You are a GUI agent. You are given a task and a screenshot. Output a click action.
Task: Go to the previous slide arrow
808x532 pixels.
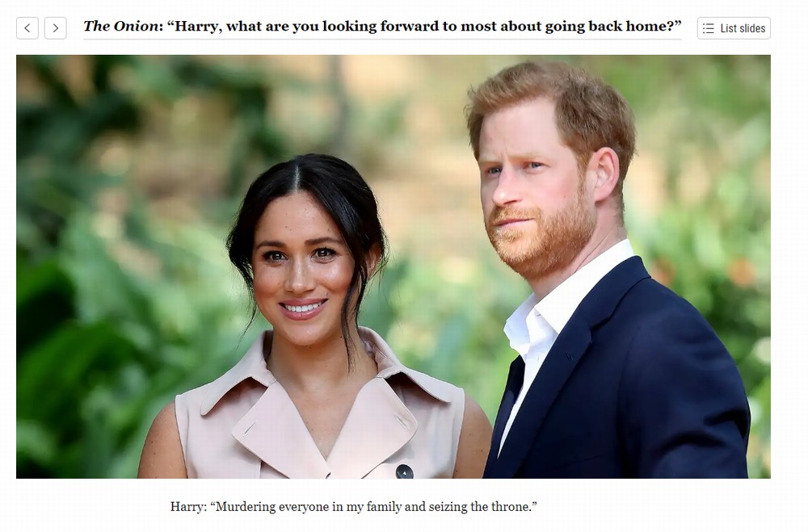click(x=27, y=27)
